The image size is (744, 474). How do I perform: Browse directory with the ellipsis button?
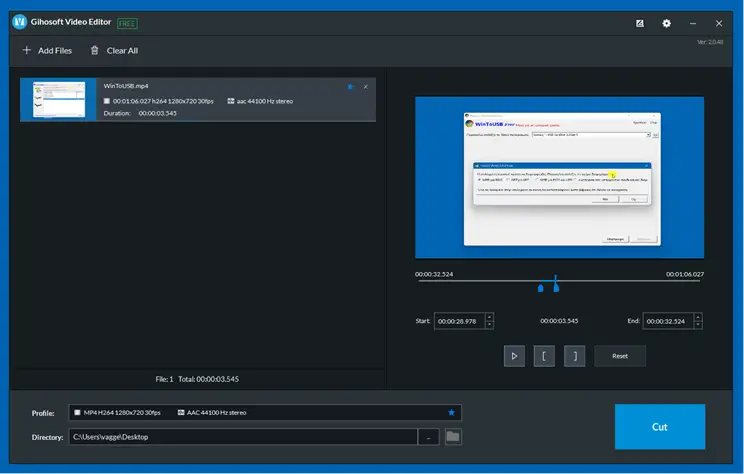click(428, 437)
